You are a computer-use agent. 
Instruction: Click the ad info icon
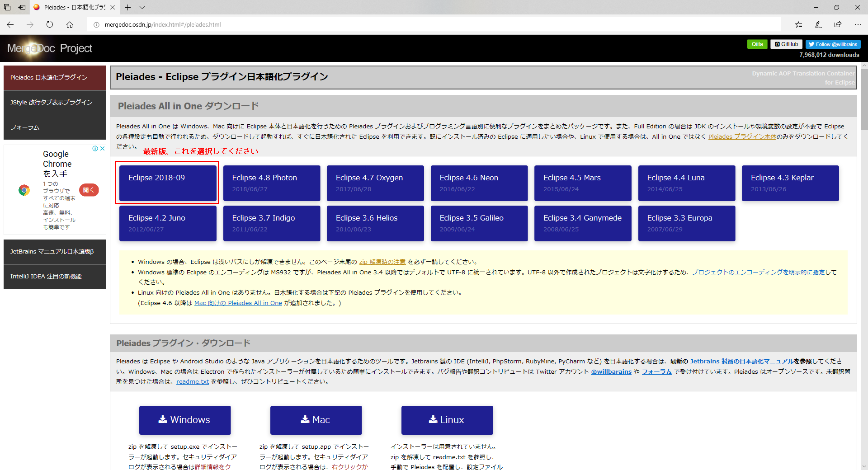point(95,148)
